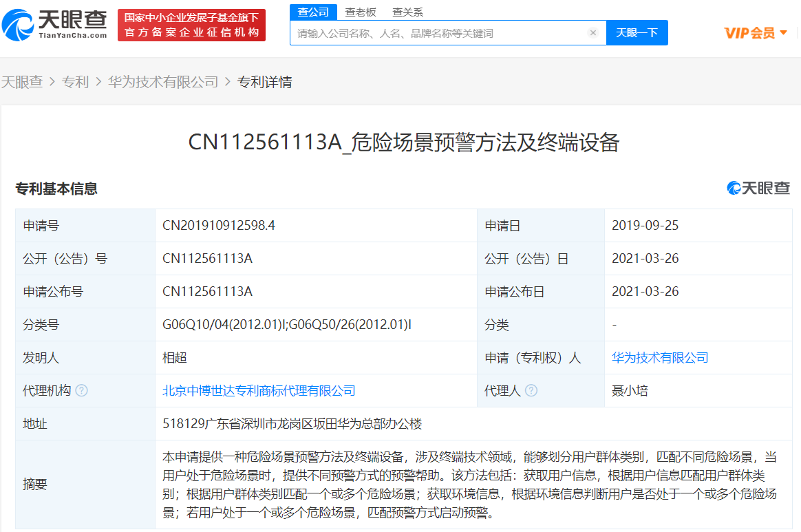Switch to the 查关系 tab
The width and height of the screenshot is (801, 532).
[407, 12]
